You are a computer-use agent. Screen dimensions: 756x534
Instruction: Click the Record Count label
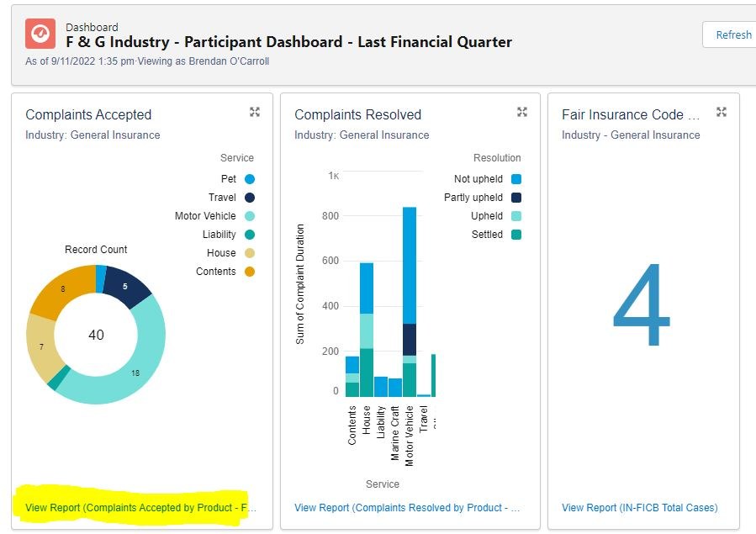click(96, 249)
